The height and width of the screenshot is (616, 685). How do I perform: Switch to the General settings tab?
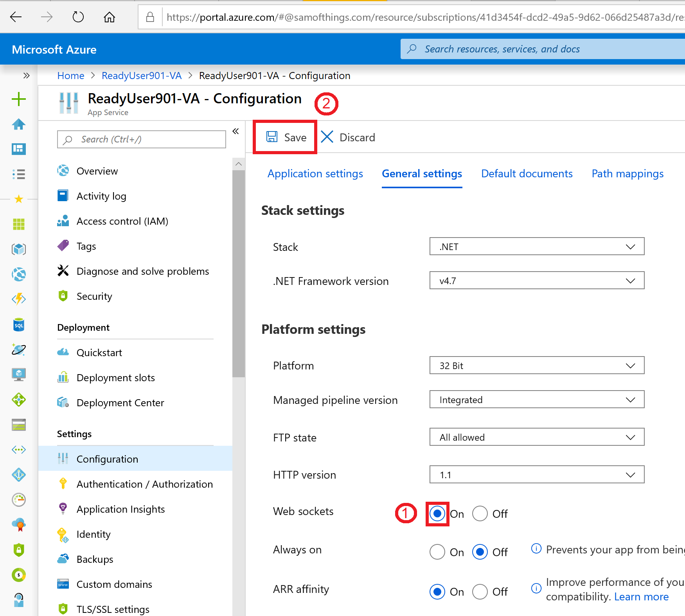click(x=422, y=174)
